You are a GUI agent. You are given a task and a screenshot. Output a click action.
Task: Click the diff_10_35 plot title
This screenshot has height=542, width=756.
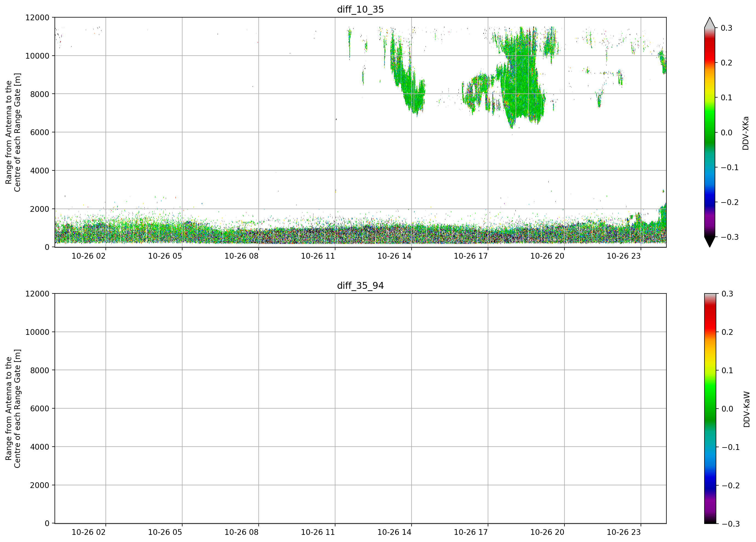[360, 9]
